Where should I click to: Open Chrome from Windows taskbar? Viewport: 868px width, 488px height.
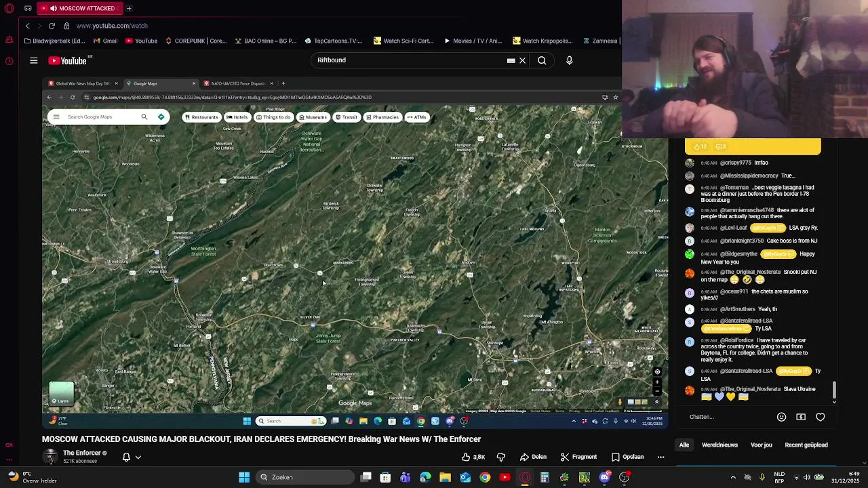point(485,477)
